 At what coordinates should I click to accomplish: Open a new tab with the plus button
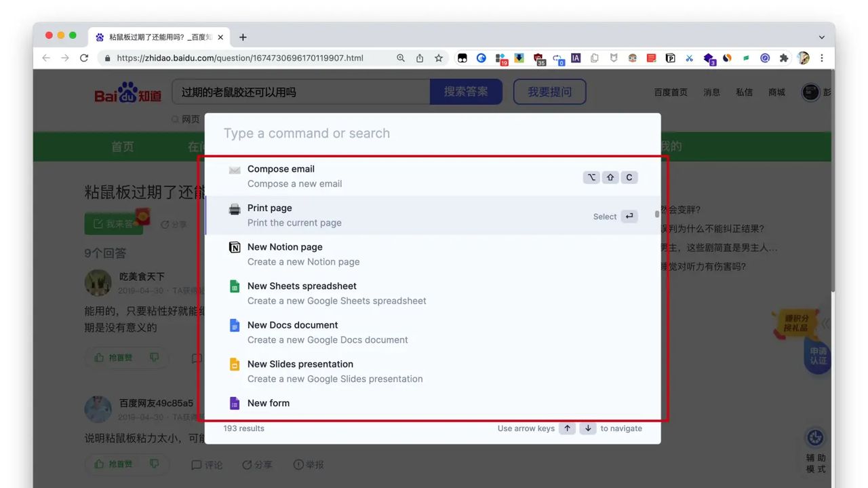click(x=243, y=37)
